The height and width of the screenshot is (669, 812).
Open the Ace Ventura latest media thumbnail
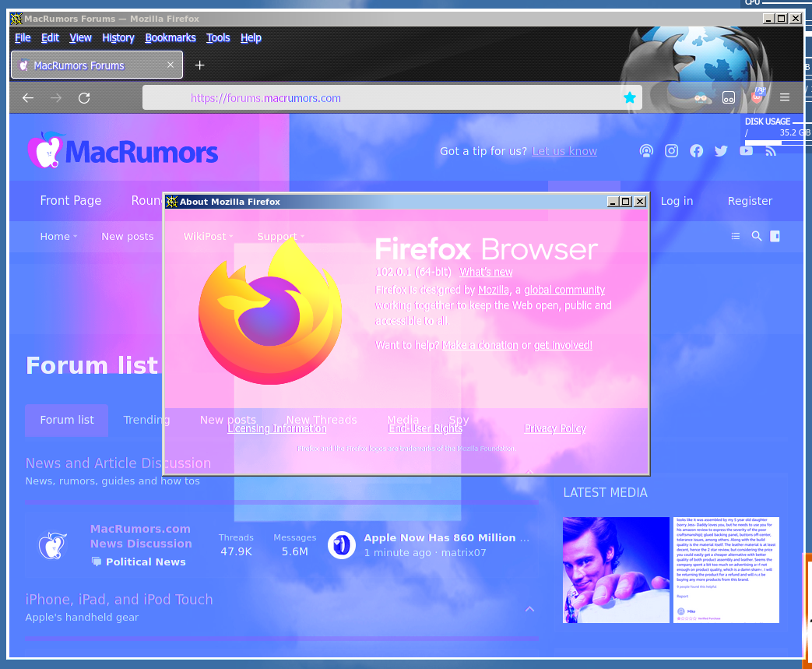[x=616, y=570]
